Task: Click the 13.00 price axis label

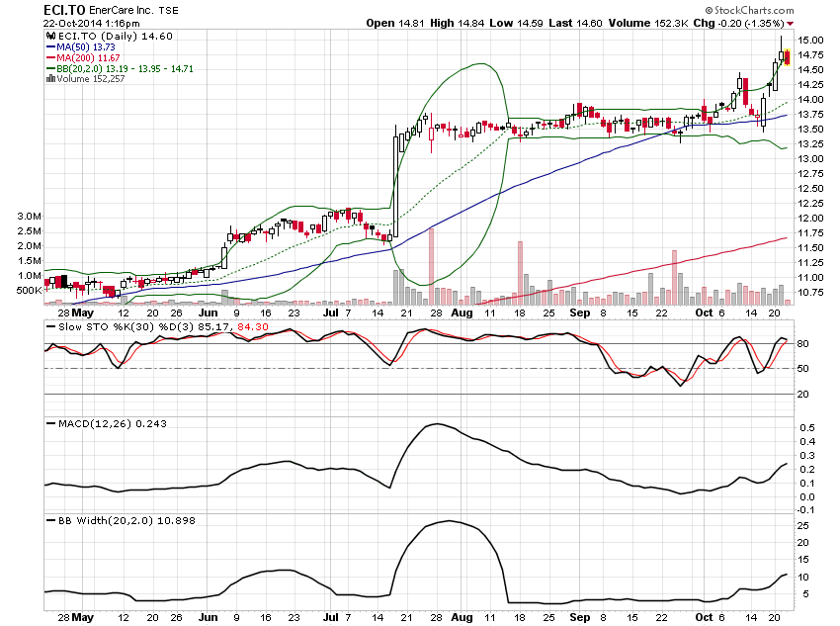Action: coord(810,159)
